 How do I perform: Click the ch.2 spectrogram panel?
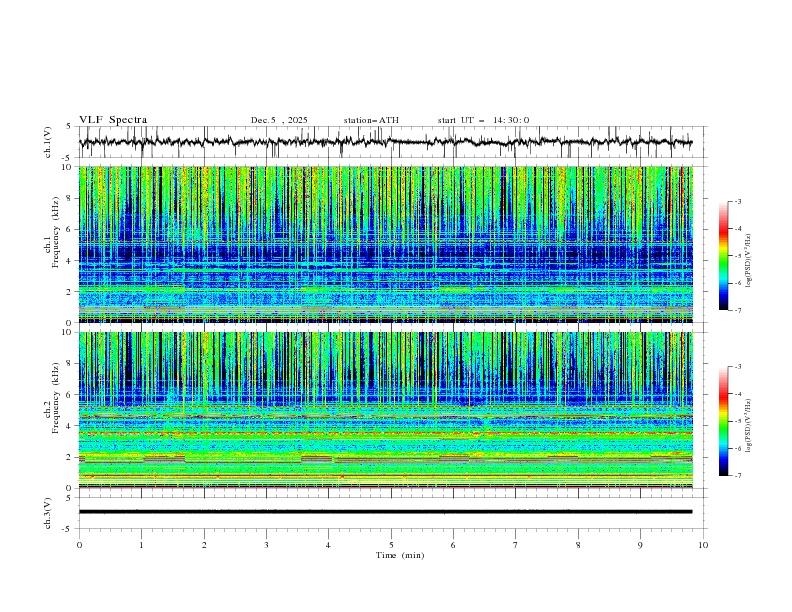pyautogui.click(x=385, y=410)
